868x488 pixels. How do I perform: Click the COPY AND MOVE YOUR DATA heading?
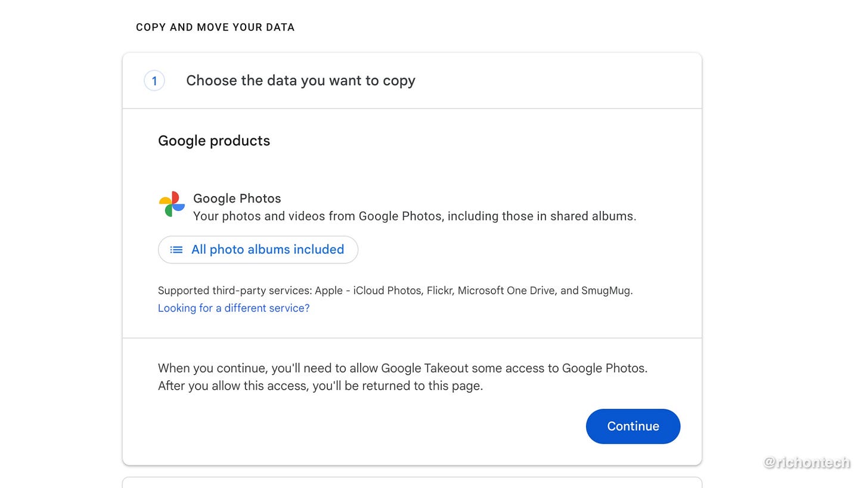coord(215,27)
